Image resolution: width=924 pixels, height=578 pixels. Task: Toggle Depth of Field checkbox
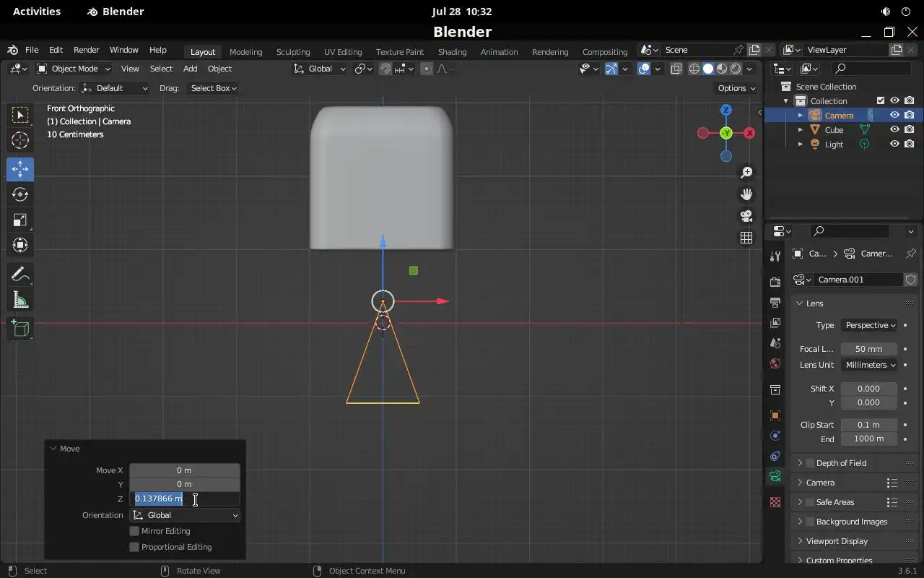pyautogui.click(x=810, y=463)
